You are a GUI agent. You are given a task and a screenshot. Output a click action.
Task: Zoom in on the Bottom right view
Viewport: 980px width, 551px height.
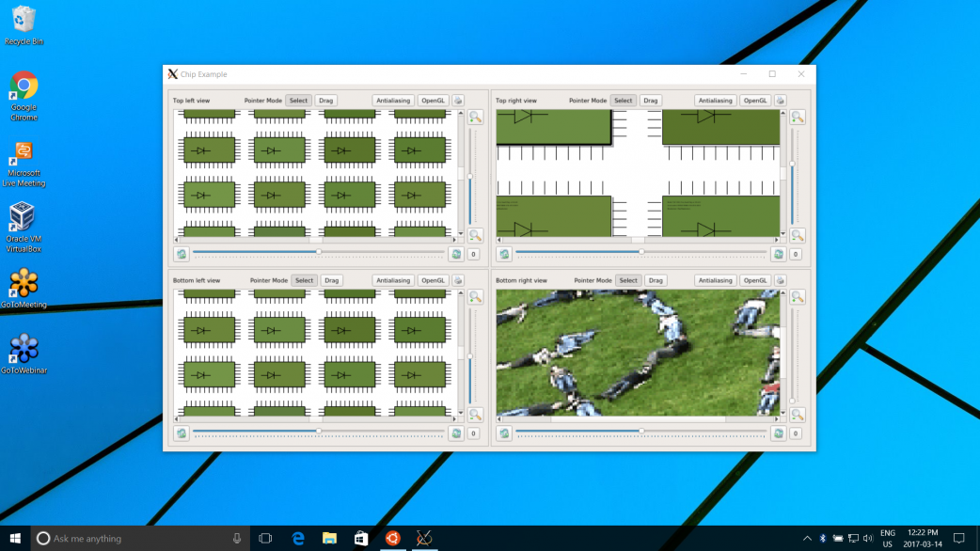click(798, 297)
